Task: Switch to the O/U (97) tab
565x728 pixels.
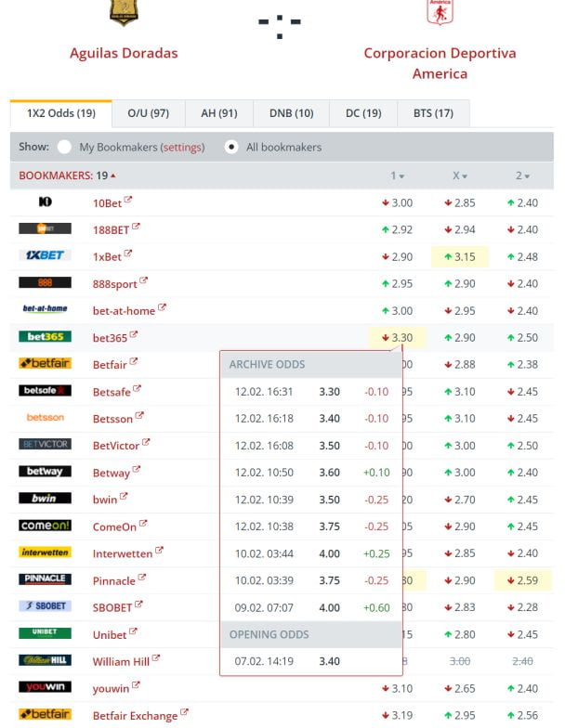Action: 149,113
